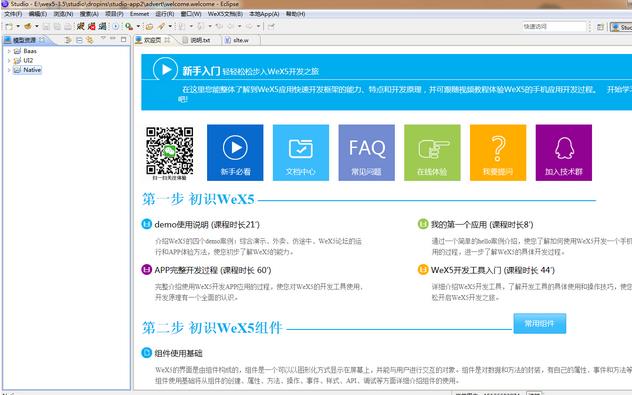Click the blue icon beside 组件使用基础
632x395 pixels.
pyautogui.click(x=147, y=353)
